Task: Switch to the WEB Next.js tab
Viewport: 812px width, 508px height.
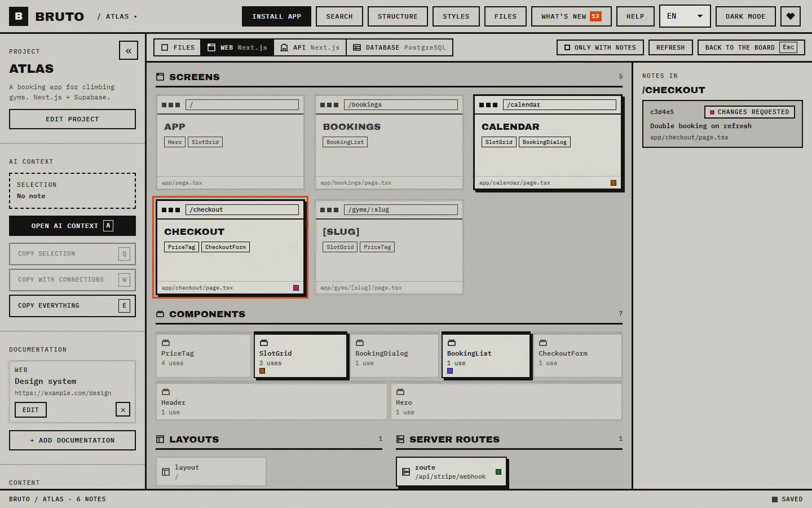Action: click(237, 47)
